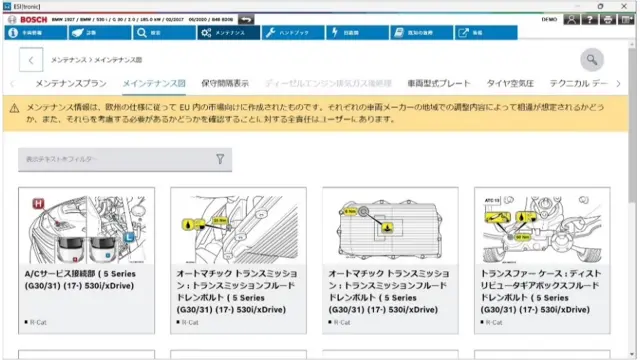The image size is (640, 360).
Task: Open the 車両型式プレート sub-tab
Action: (x=439, y=84)
